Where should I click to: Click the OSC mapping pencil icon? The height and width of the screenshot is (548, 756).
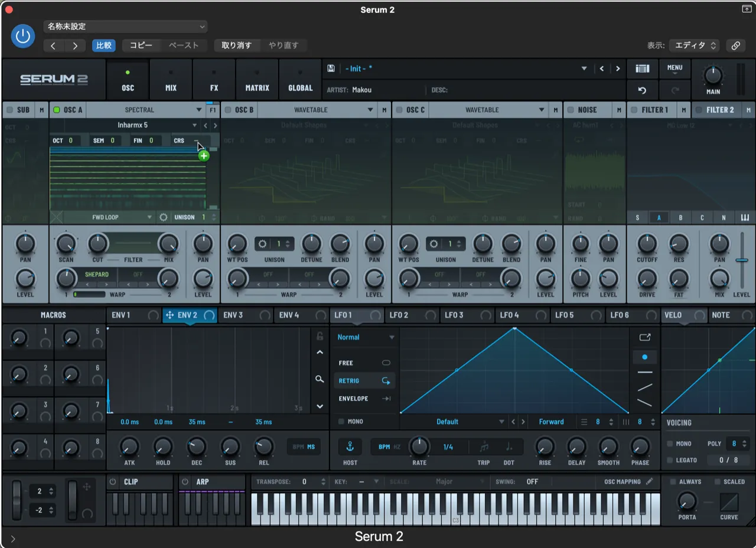(650, 481)
